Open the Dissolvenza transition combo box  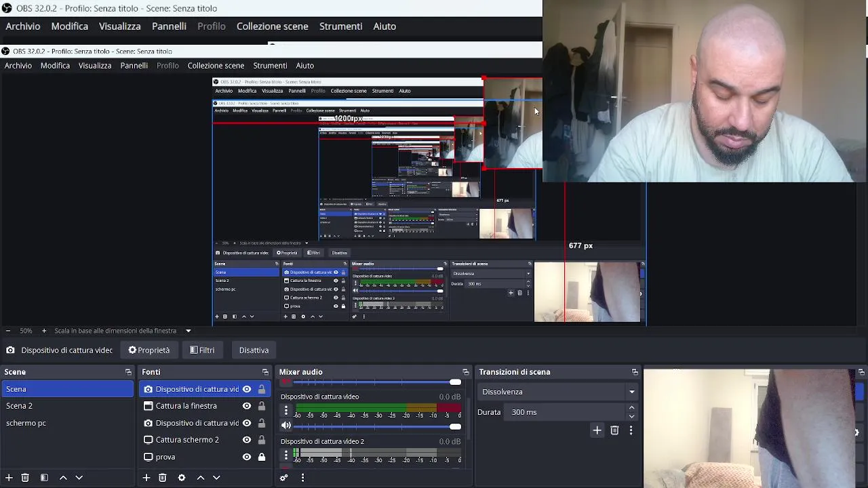[558, 392]
